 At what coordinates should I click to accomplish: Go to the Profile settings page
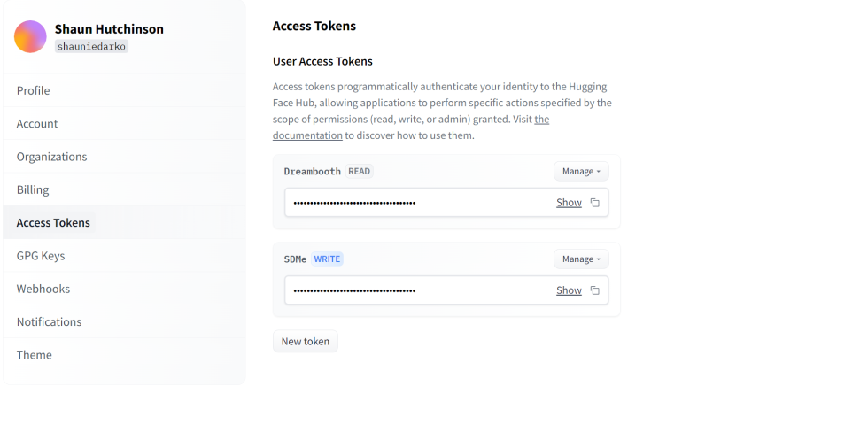coord(34,90)
